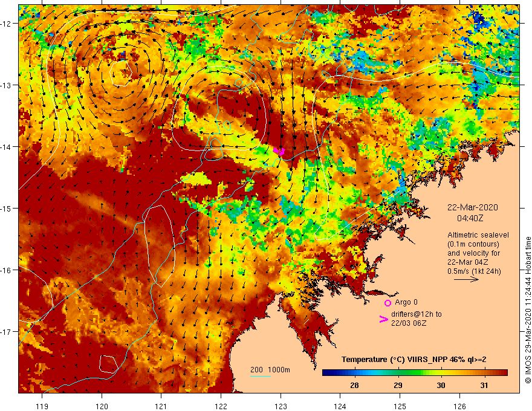This screenshot has height=411, width=532.
Task: Click the 'Argo 0' label
Action: 406,302
